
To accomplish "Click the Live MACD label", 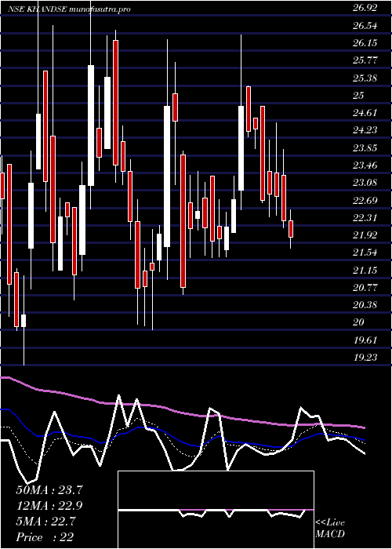I will pos(330,529).
